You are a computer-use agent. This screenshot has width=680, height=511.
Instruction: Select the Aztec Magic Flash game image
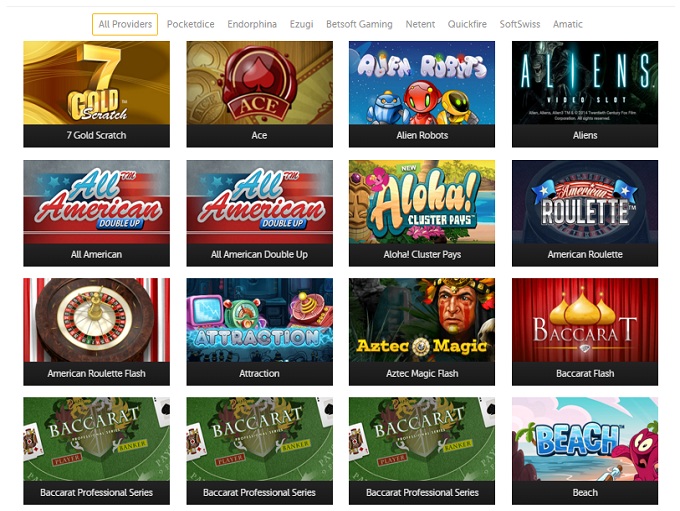pos(422,320)
